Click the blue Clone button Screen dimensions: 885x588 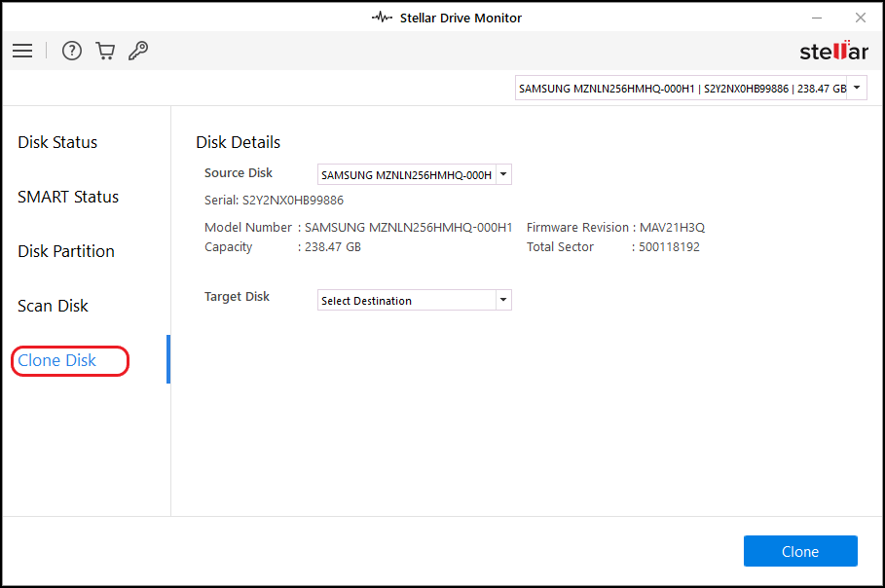coord(800,551)
